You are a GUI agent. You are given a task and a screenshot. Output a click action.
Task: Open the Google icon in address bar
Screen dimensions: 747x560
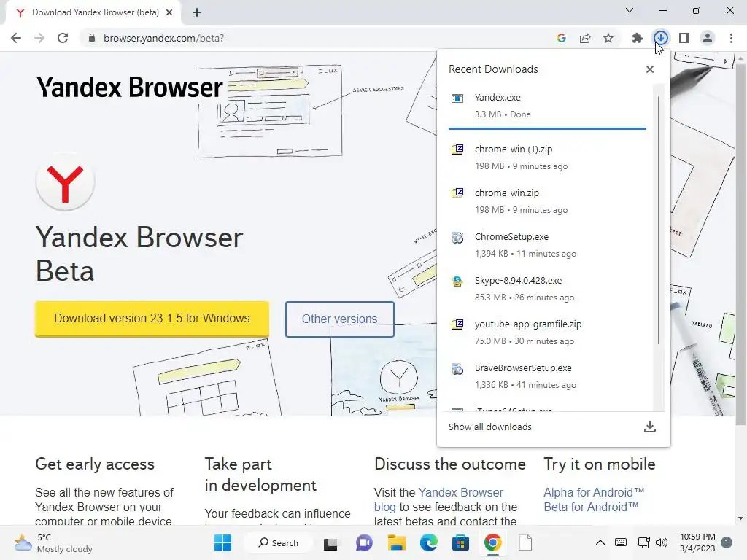[x=562, y=38]
